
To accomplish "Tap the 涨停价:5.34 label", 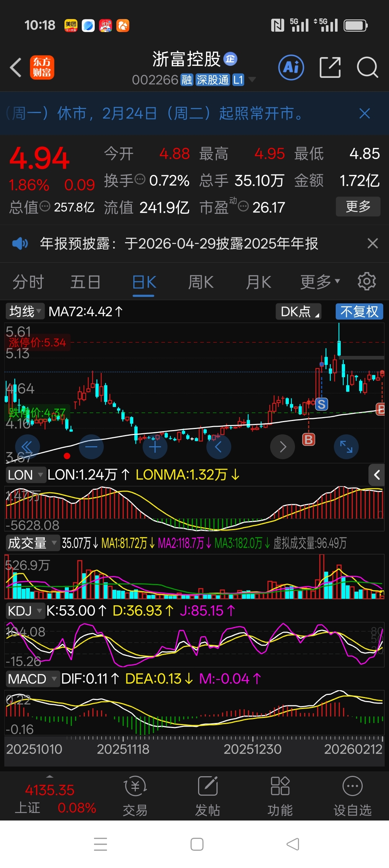I will click(37, 342).
